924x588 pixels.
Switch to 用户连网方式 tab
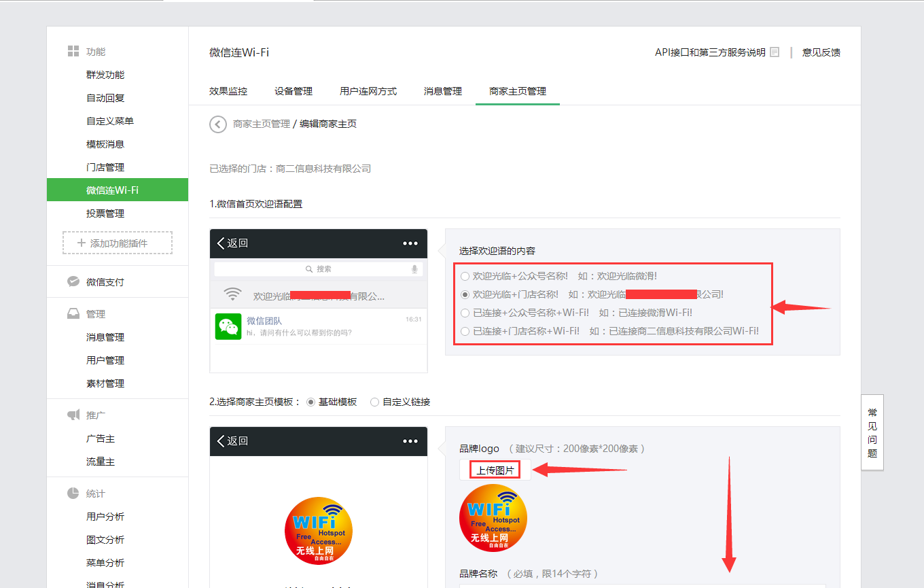tap(368, 91)
